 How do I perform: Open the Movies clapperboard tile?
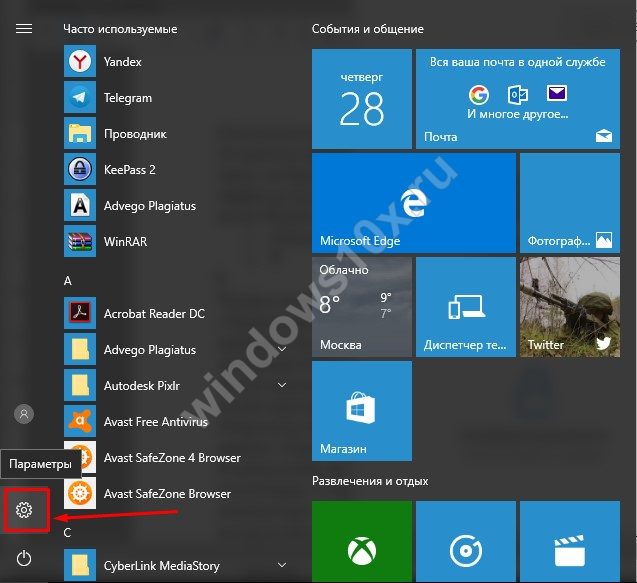click(x=570, y=542)
